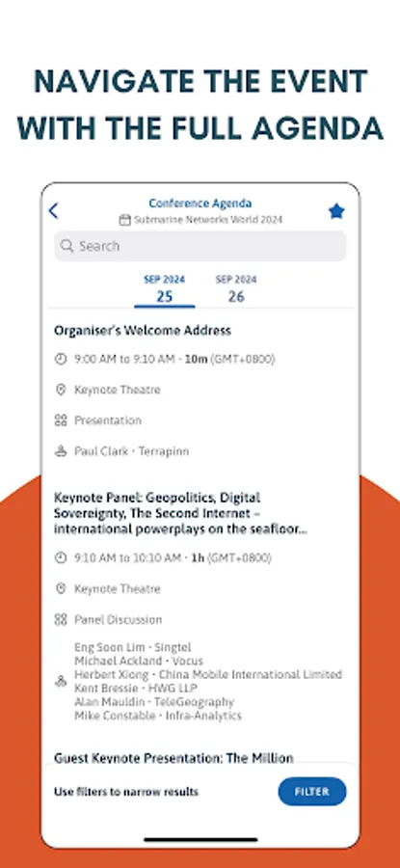Open Organiser's Welcome Address session
Image resolution: width=400 pixels, height=868 pixels.
coord(143,331)
